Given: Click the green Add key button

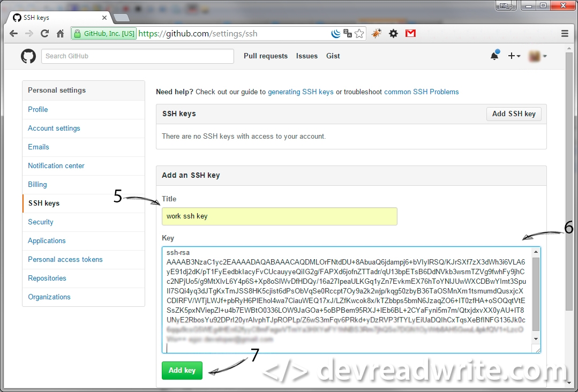Looking at the screenshot, I should (182, 370).
